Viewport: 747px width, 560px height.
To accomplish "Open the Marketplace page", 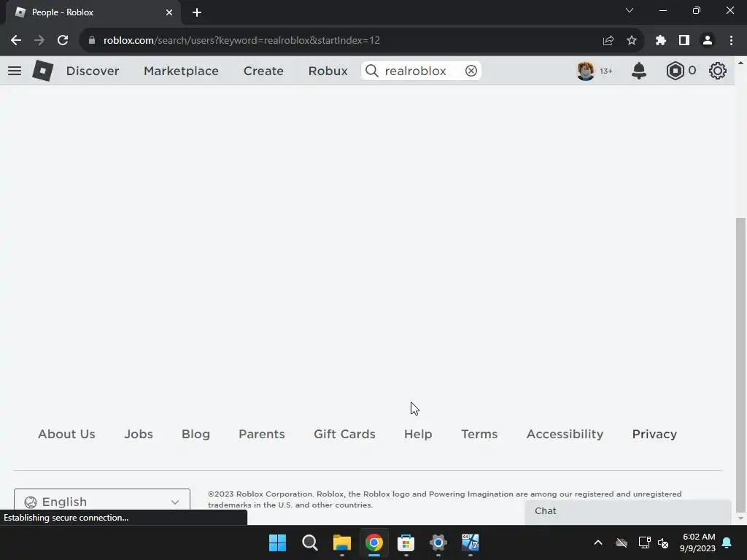I will (181, 71).
